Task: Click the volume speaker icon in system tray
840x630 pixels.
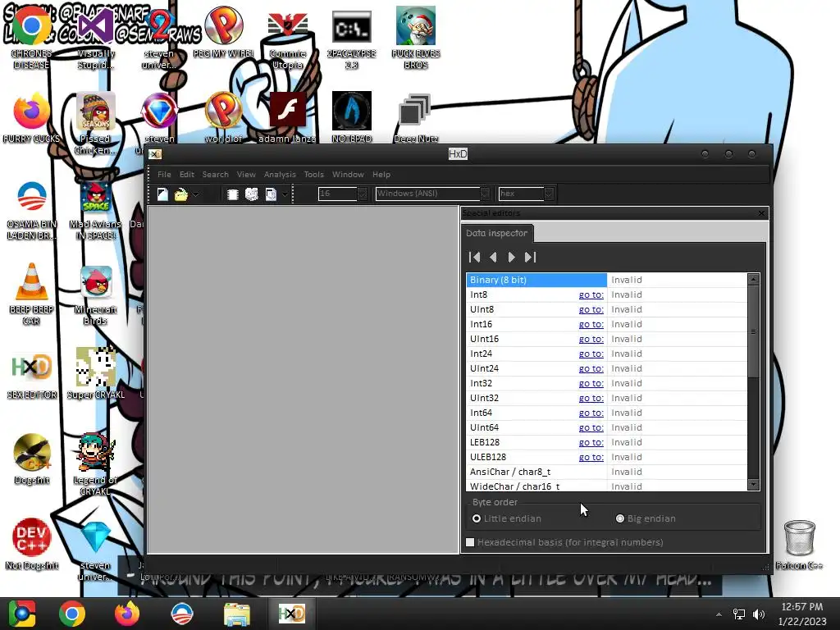Action: 759,614
